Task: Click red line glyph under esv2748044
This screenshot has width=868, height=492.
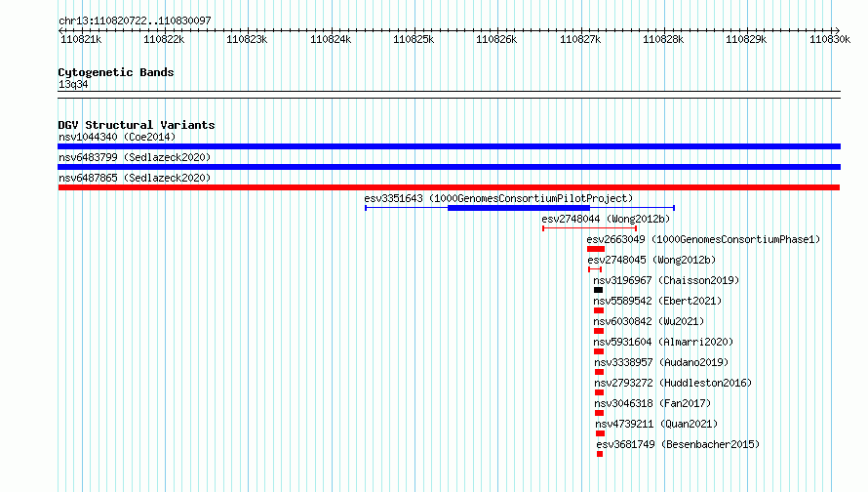Action: pos(589,228)
